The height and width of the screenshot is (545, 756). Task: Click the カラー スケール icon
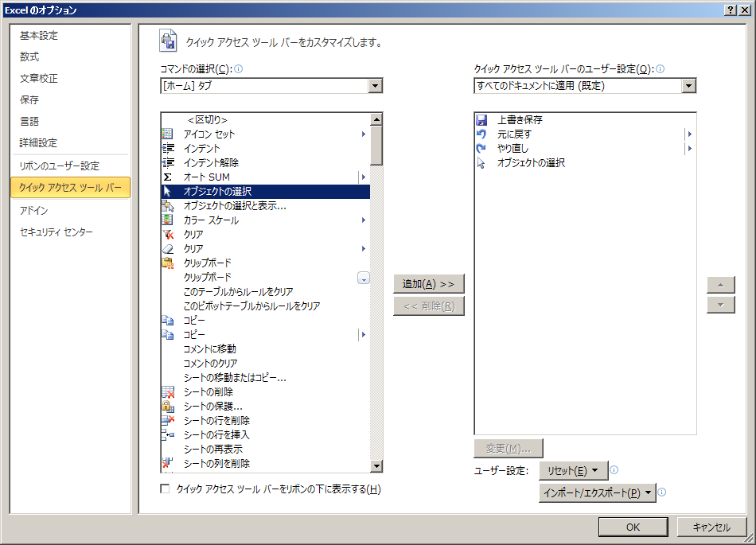[x=167, y=220]
